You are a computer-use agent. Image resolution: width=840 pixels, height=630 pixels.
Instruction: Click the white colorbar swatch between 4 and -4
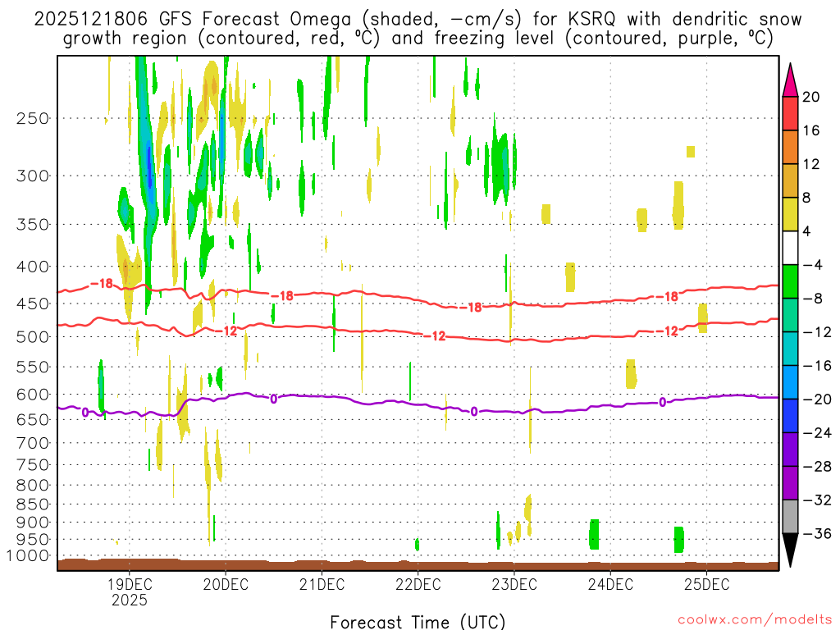790,248
